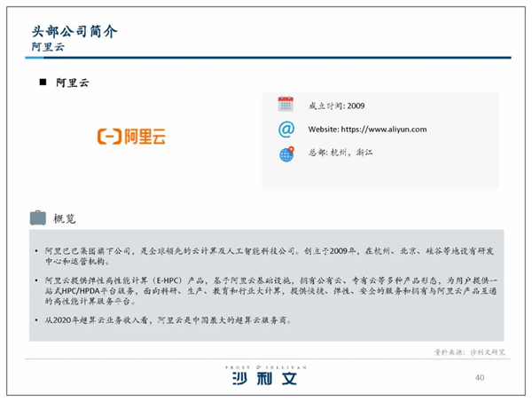This screenshot has height=402, width=532.
Task: Click the orange 阿里云 logo
Action: coord(131,137)
